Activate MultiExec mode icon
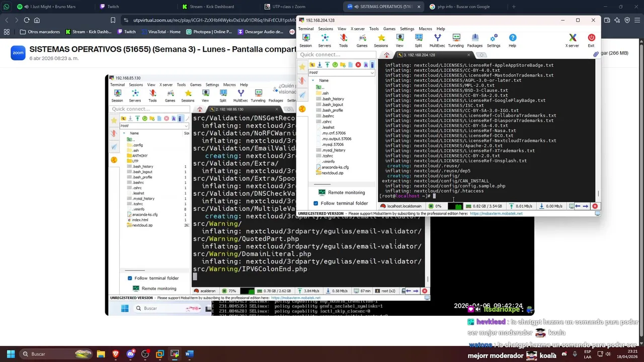 pos(437,41)
